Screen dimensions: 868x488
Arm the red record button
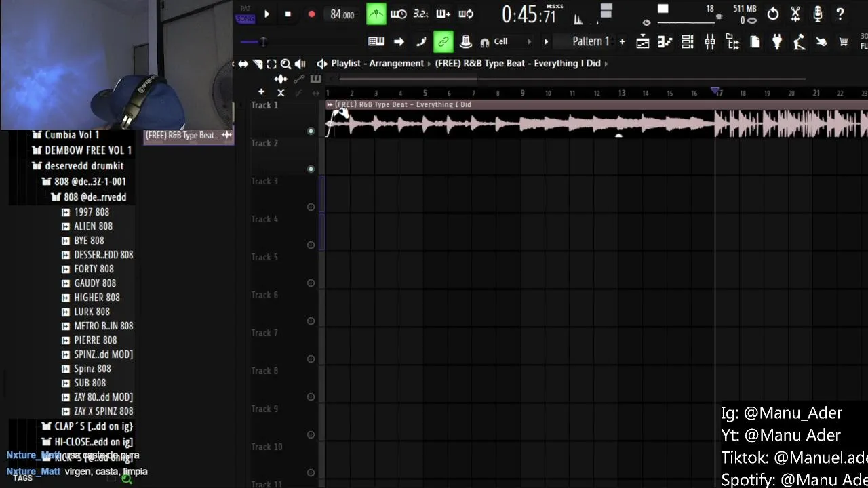click(311, 14)
